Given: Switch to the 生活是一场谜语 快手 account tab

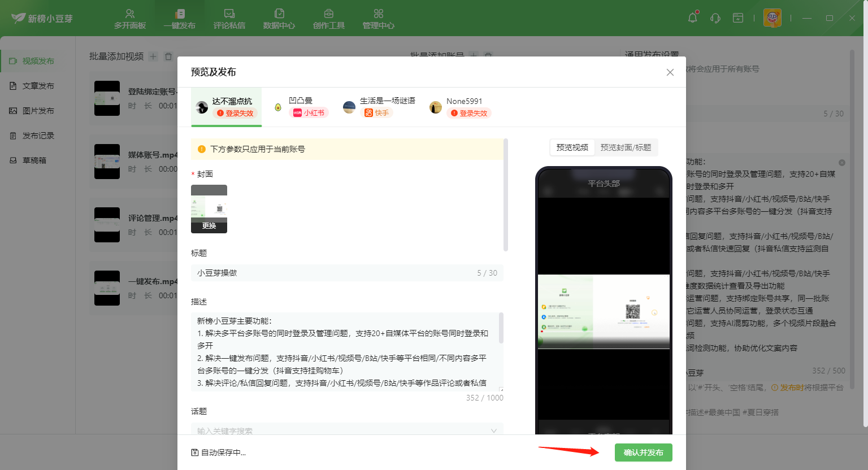Looking at the screenshot, I should pyautogui.click(x=379, y=107).
